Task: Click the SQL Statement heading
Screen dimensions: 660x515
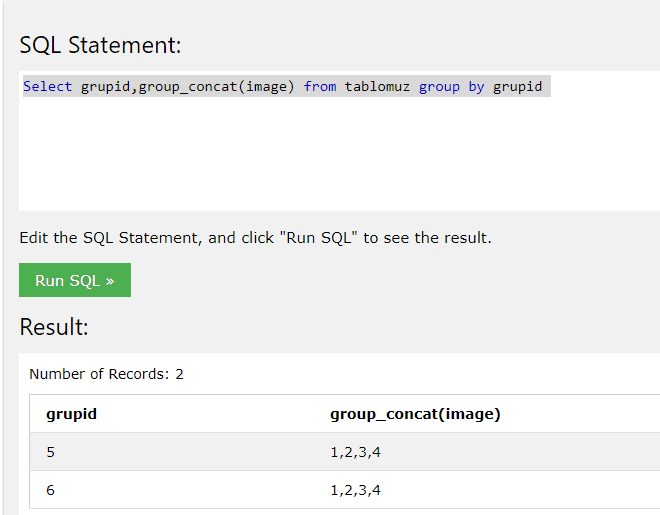Action: (100, 45)
